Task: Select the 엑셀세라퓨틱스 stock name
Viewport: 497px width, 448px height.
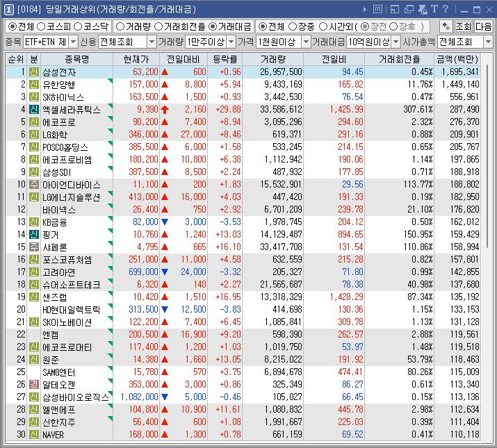Action: click(x=72, y=110)
